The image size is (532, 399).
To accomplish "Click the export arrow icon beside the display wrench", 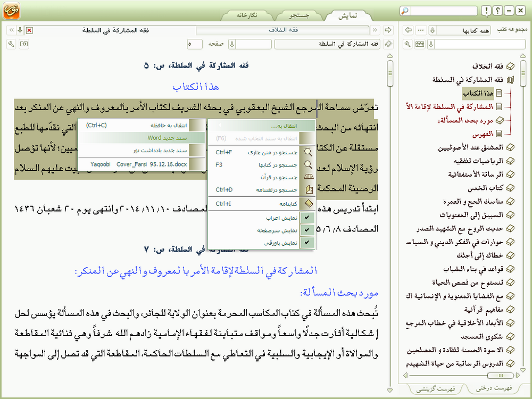I will pos(24,44).
